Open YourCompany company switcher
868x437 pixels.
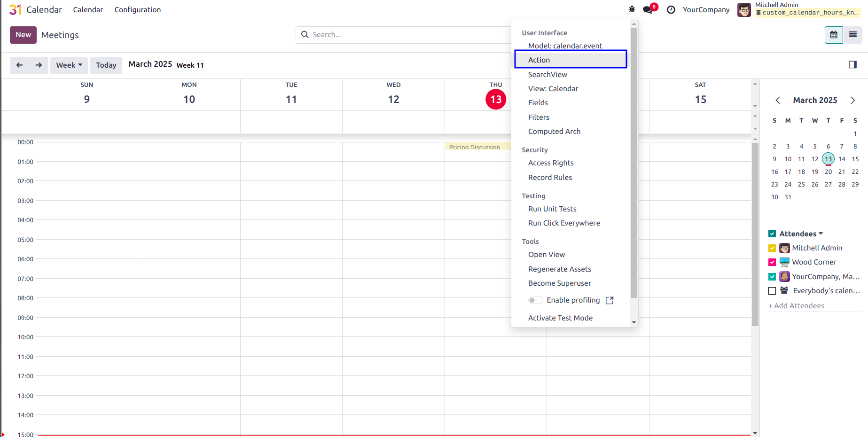click(x=706, y=9)
